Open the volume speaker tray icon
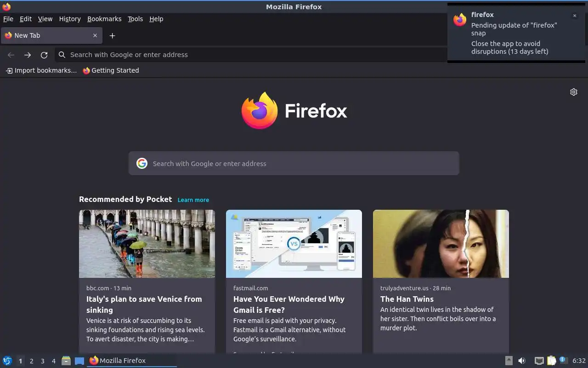Image resolution: width=588 pixels, height=368 pixels. click(522, 361)
